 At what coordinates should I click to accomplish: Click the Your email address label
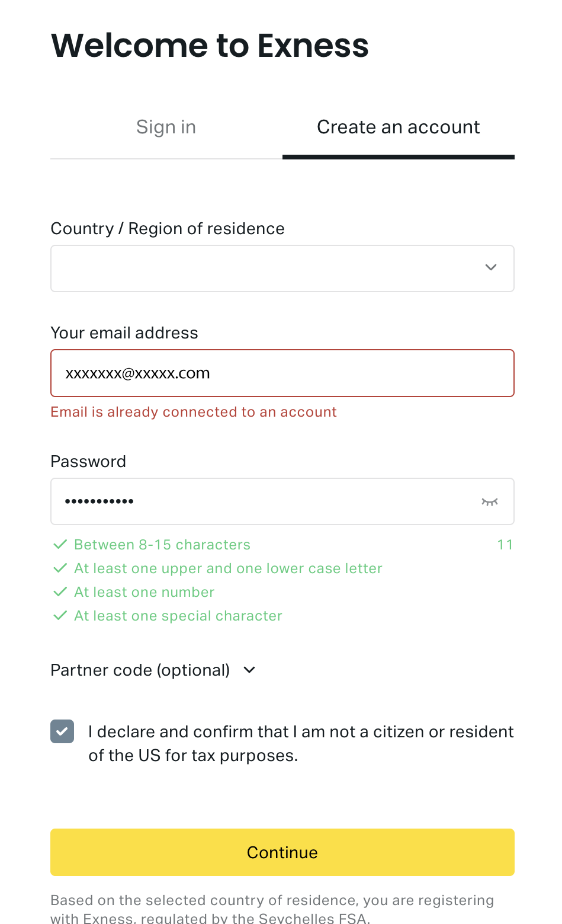(x=124, y=333)
